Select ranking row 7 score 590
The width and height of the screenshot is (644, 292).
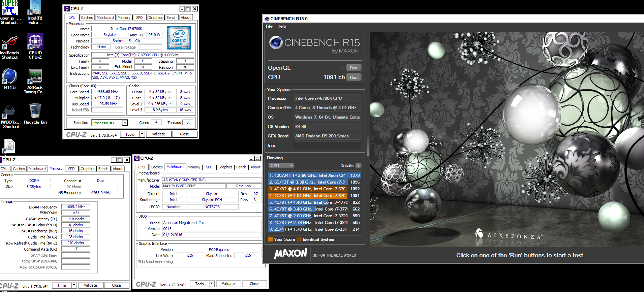click(x=314, y=216)
